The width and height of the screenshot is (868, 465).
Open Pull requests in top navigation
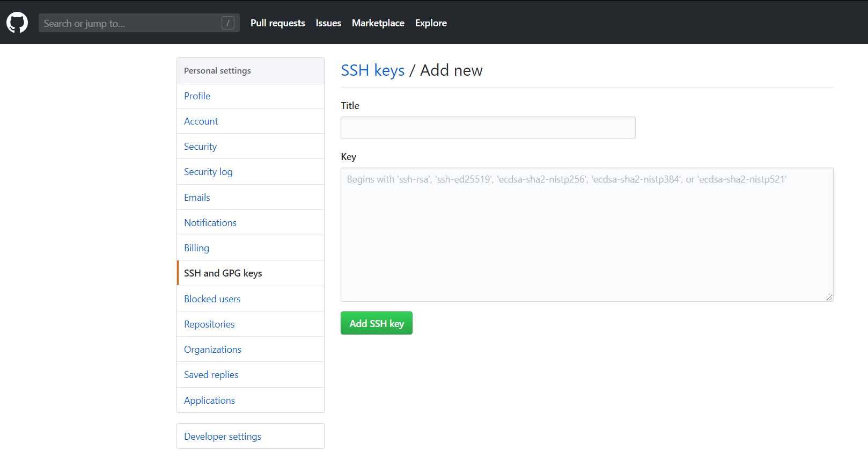pyautogui.click(x=277, y=23)
